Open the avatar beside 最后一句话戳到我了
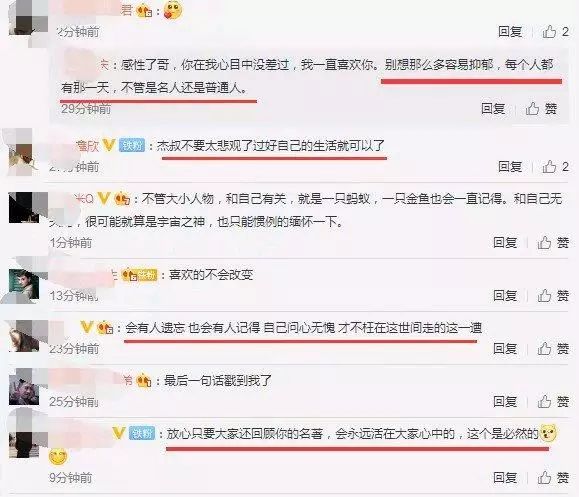This screenshot has height=497, width=579. [x=24, y=390]
